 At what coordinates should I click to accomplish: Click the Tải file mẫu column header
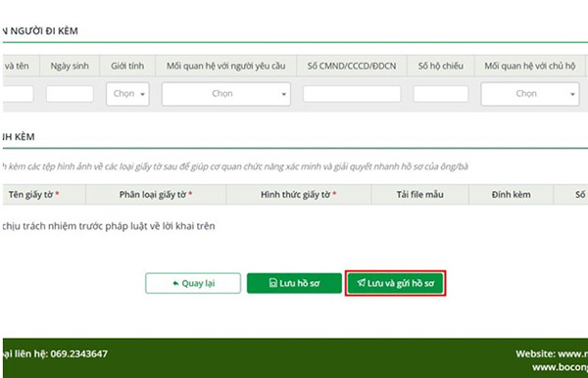point(420,195)
